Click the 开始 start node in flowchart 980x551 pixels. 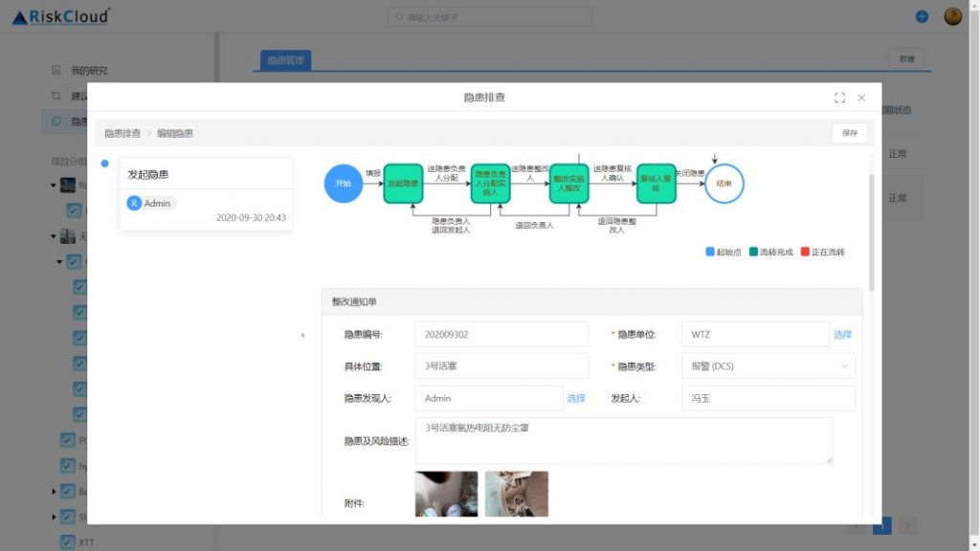click(x=343, y=183)
